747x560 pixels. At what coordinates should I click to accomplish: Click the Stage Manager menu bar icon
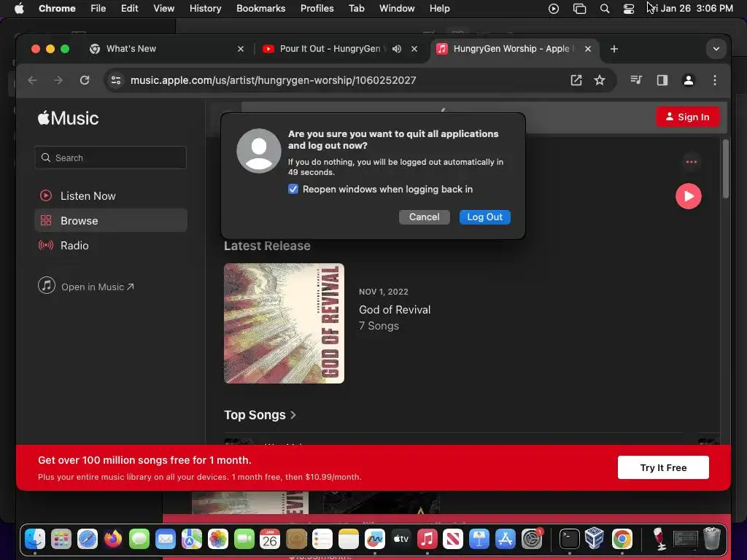[x=579, y=9]
